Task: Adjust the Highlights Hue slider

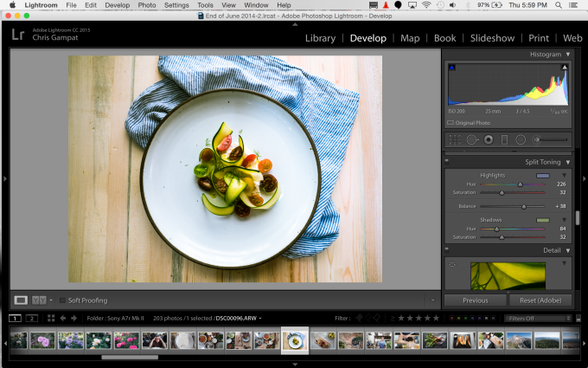Action: (x=521, y=184)
